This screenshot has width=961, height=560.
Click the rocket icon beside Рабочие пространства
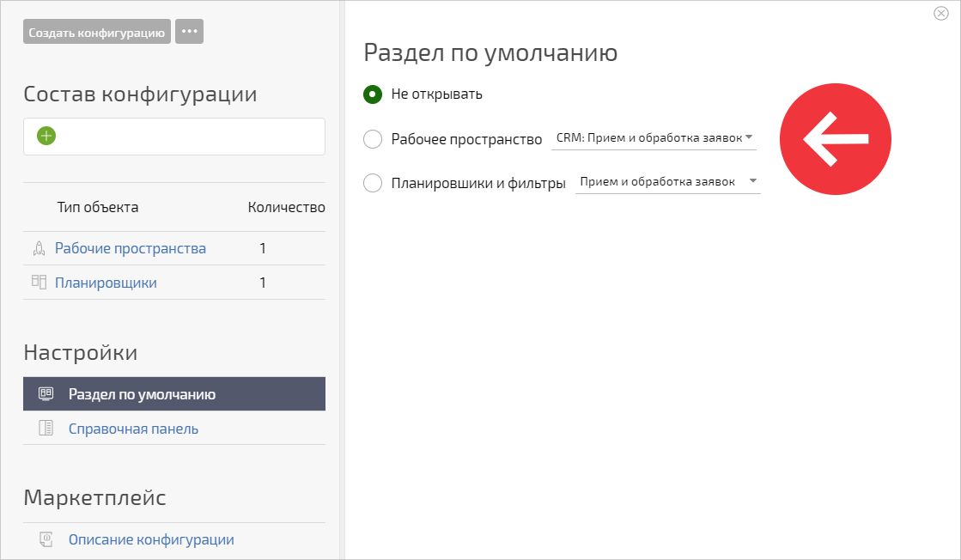[x=40, y=248]
